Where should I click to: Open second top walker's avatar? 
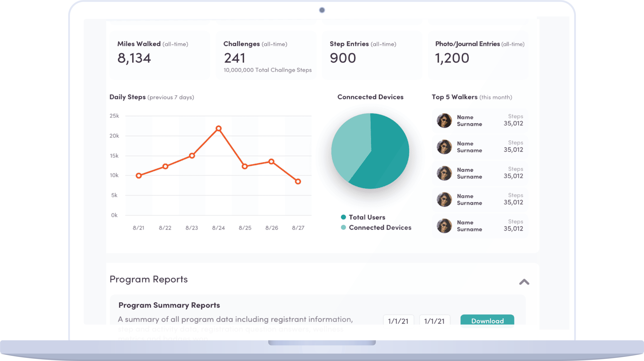click(x=444, y=147)
